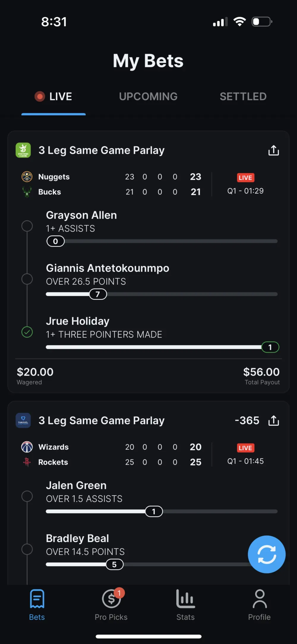Tap the empty circle beside Jalen Green

pos(27,496)
